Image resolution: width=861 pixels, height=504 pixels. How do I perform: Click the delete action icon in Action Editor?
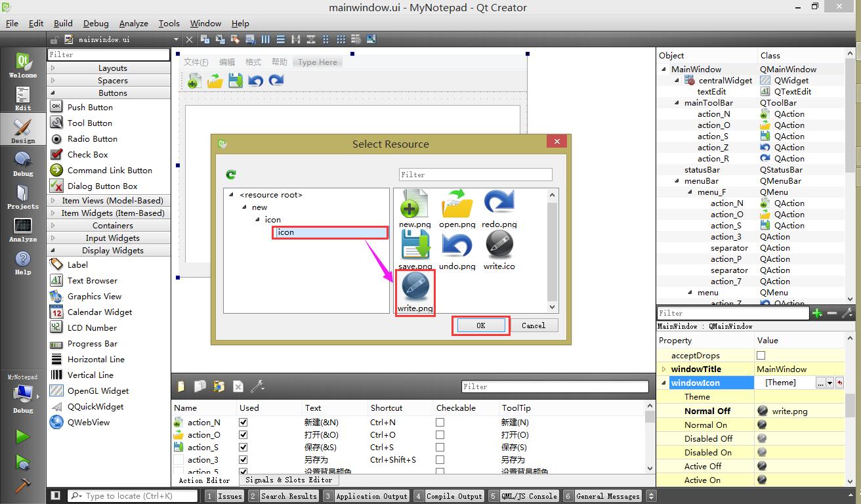tap(238, 387)
